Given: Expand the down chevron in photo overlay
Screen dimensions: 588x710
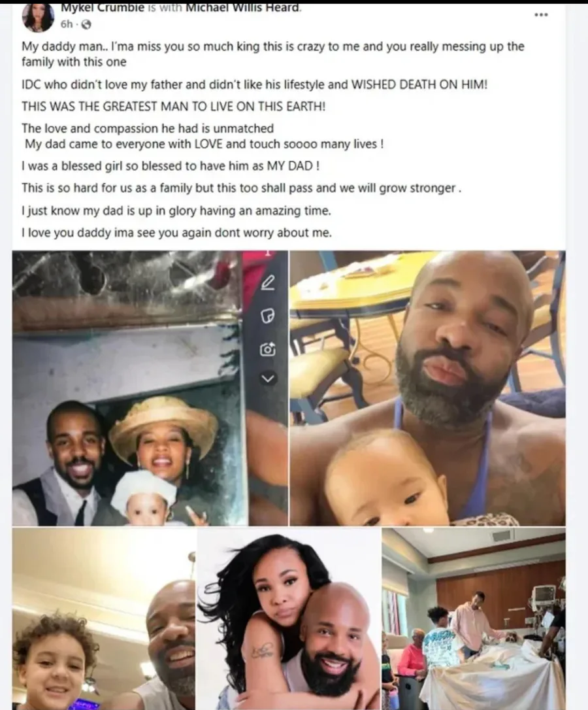Looking at the screenshot, I should (268, 378).
